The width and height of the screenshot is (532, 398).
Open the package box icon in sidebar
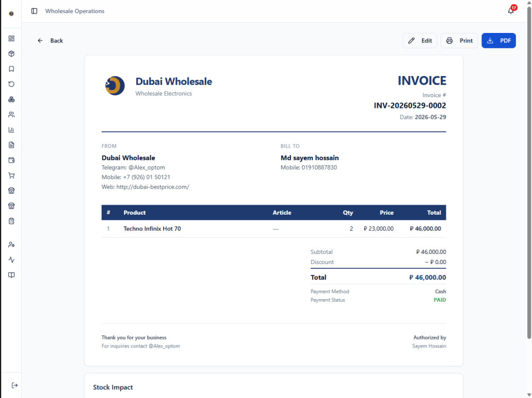(11, 54)
